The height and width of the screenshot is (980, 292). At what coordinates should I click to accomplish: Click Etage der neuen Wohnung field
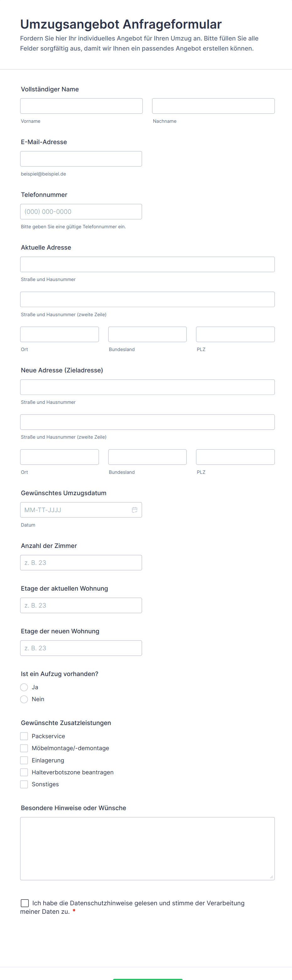81,648
